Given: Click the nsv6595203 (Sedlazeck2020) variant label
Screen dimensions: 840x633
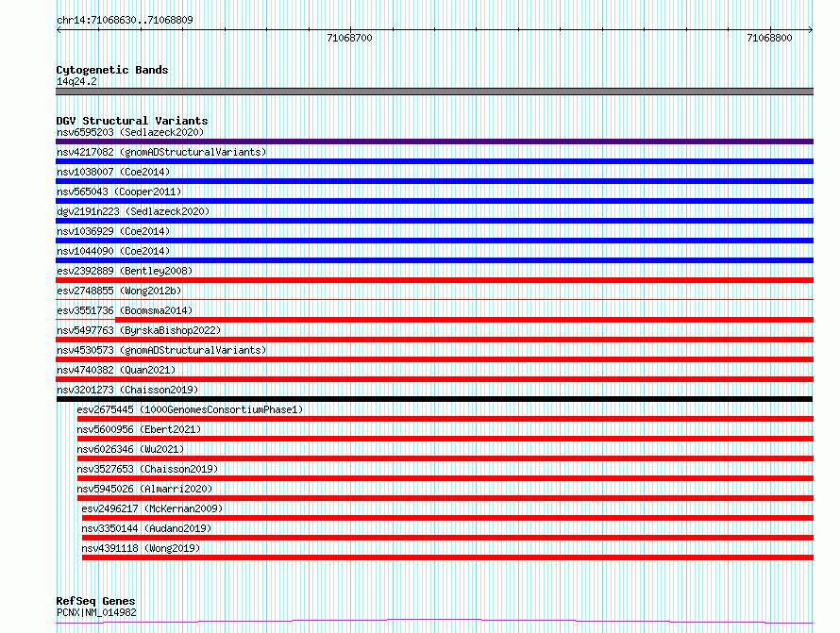Looking at the screenshot, I should pos(130,132).
